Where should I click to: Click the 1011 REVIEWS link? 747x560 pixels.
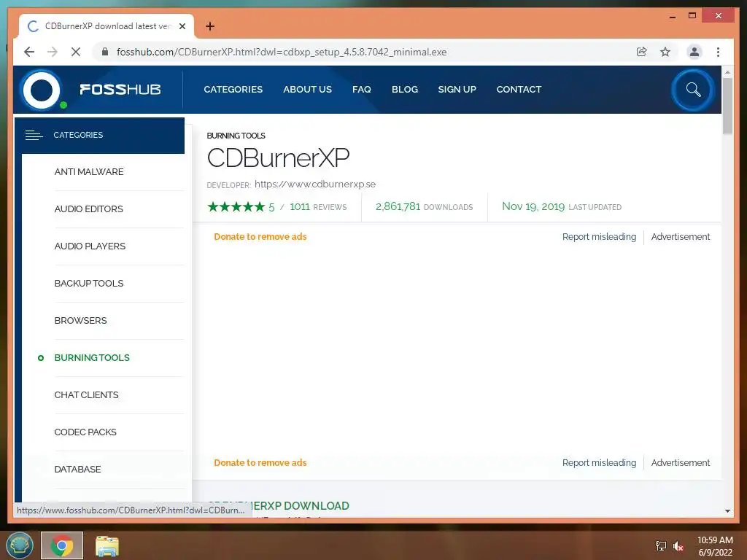point(318,206)
